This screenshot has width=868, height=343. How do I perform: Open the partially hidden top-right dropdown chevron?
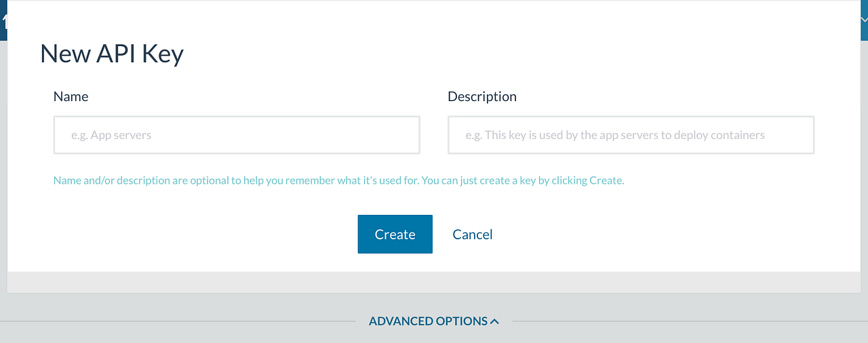click(x=864, y=20)
